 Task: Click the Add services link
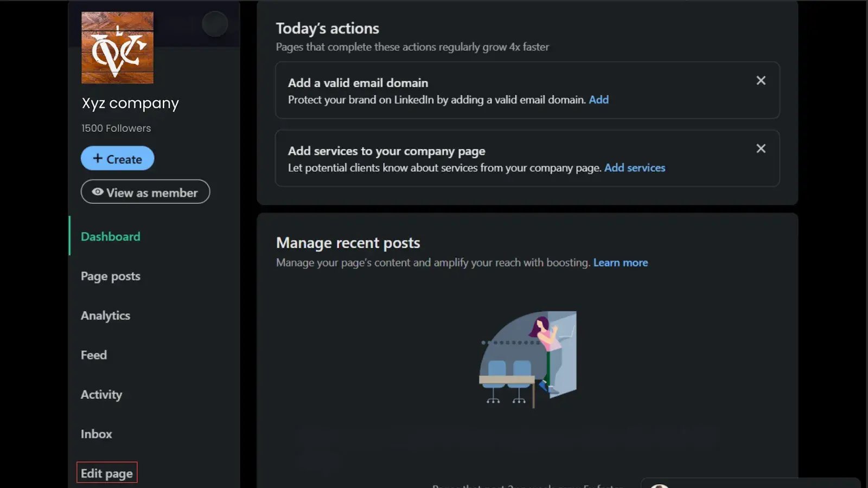tap(634, 168)
